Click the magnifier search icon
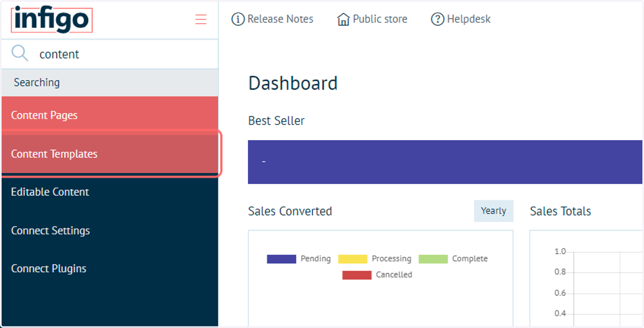This screenshot has width=644, height=328. 20,54
